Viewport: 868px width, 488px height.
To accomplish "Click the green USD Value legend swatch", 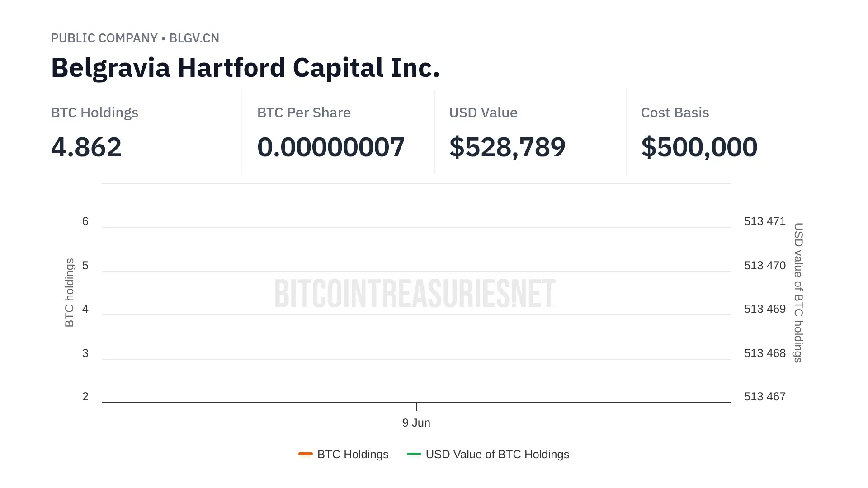I will [414, 454].
